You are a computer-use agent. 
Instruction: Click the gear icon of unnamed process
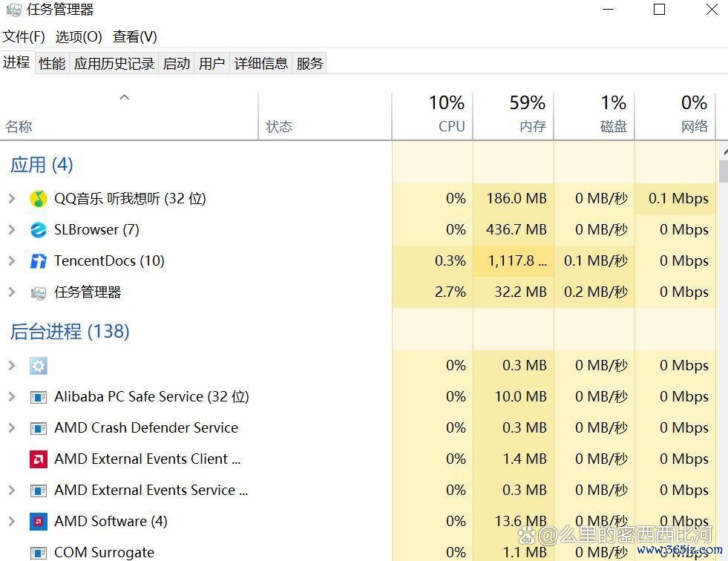(39, 366)
